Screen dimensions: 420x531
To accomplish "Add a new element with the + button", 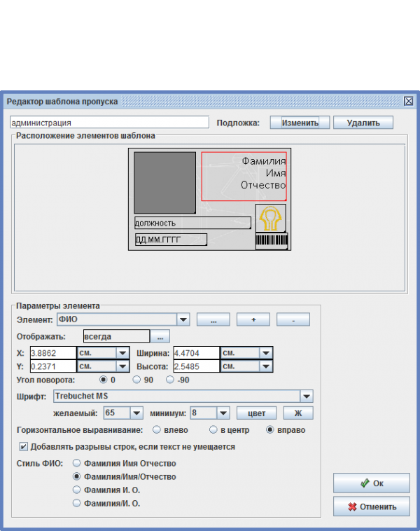I will tap(253, 319).
